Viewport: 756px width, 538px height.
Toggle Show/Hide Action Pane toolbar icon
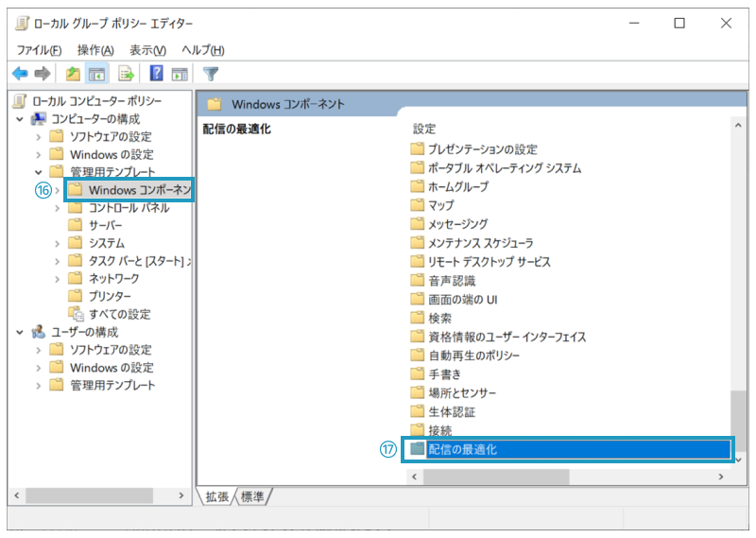[x=180, y=74]
